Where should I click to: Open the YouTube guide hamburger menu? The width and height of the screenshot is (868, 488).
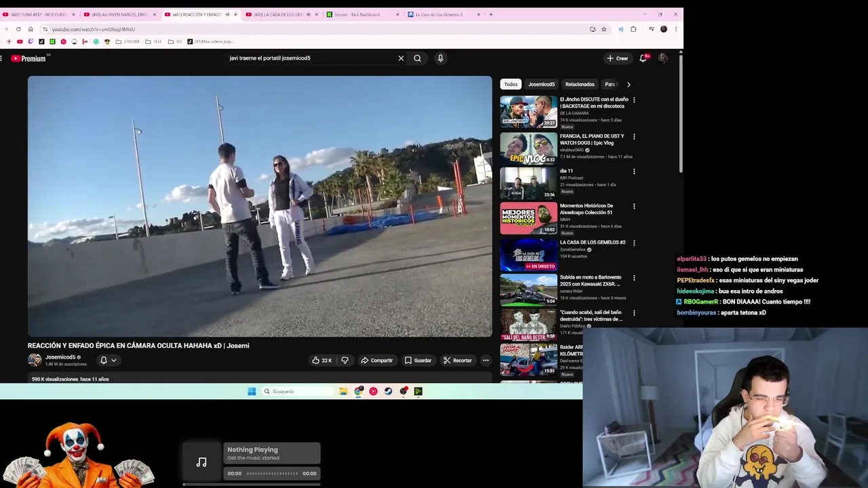(x=1, y=58)
